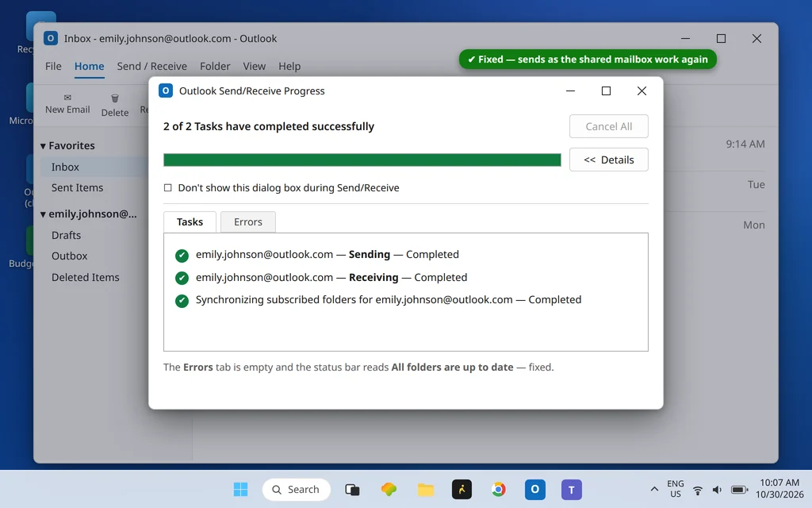Screen dimensions: 812x508
Task: Open the File menu
Action: point(53,67)
